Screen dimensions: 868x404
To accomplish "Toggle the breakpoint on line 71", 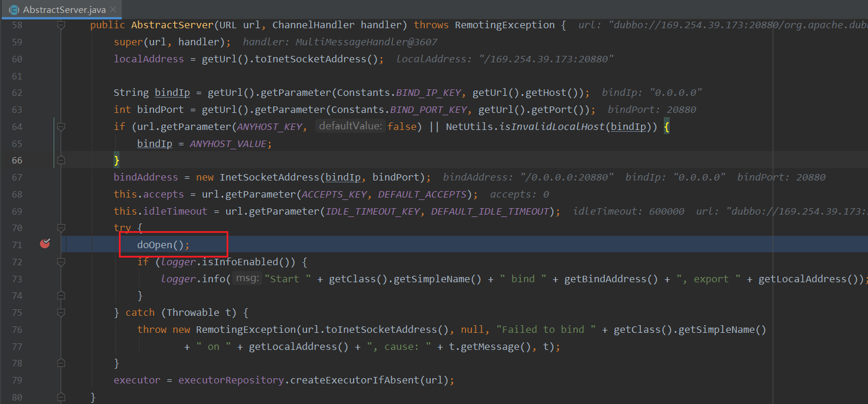I will pyautogui.click(x=45, y=244).
